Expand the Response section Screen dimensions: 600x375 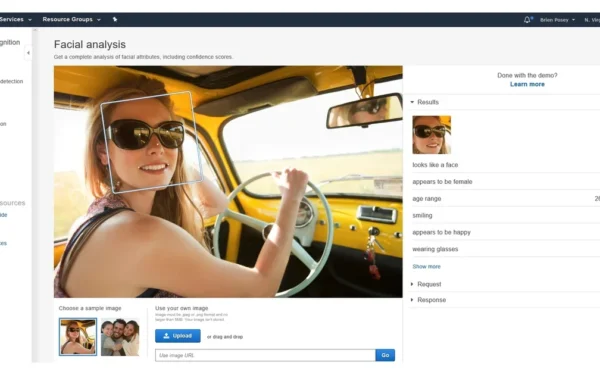[x=428, y=300]
